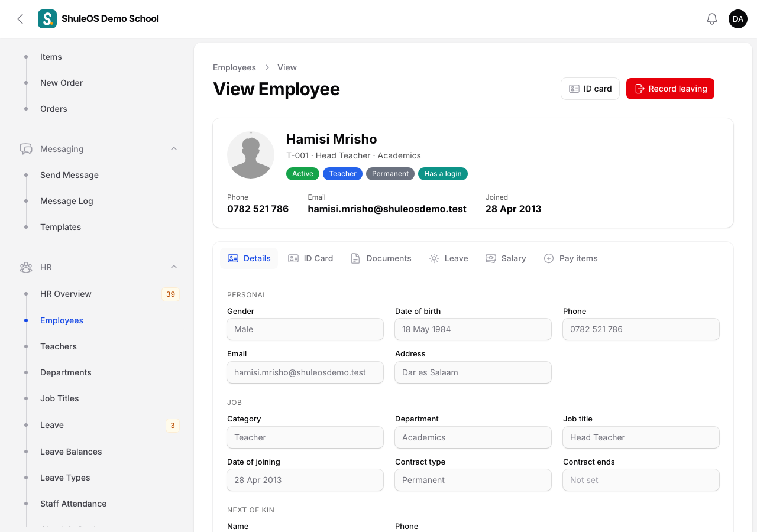Image resolution: width=757 pixels, height=532 pixels.
Task: Switch to the Leave tab
Action: pyautogui.click(x=448, y=258)
